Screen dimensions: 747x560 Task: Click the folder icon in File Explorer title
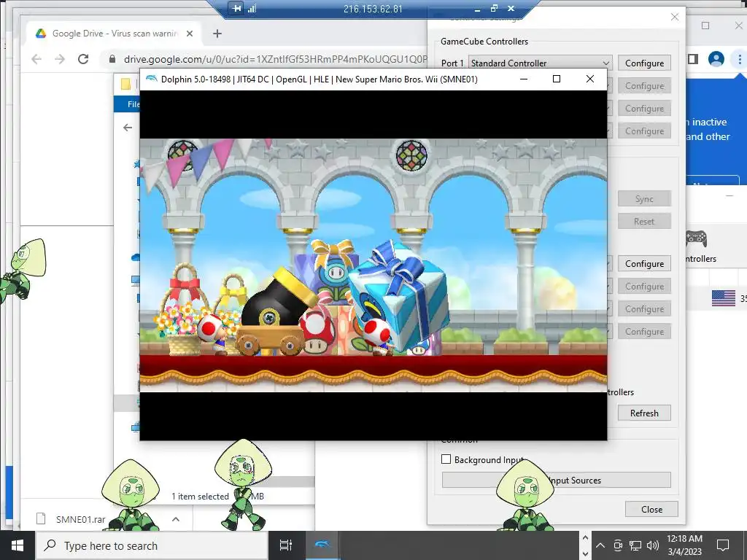point(125,85)
